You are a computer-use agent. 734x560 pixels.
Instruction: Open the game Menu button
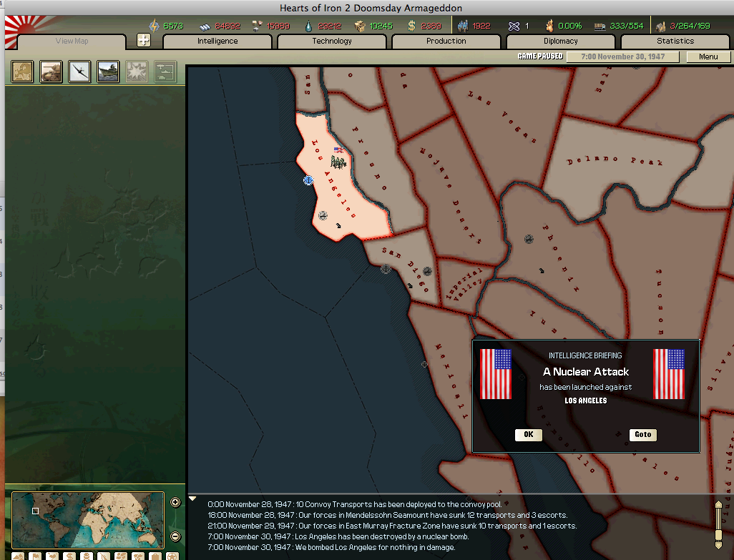(708, 57)
